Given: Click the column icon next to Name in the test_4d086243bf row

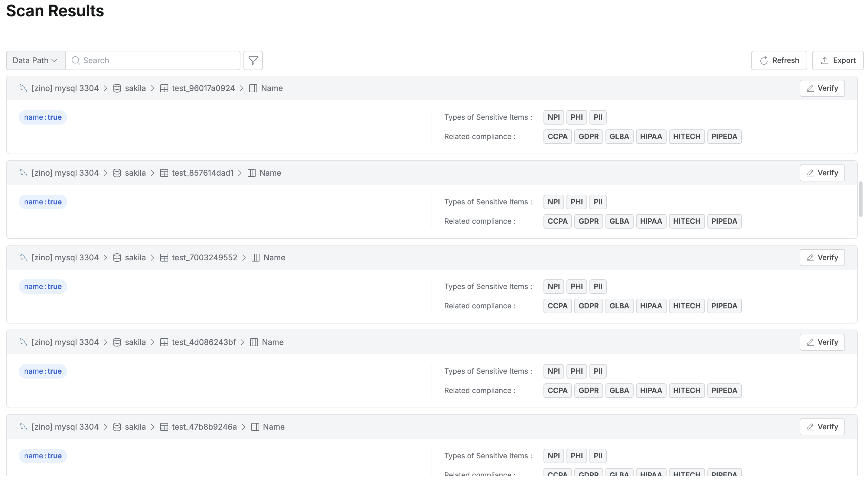Looking at the screenshot, I should [x=254, y=342].
